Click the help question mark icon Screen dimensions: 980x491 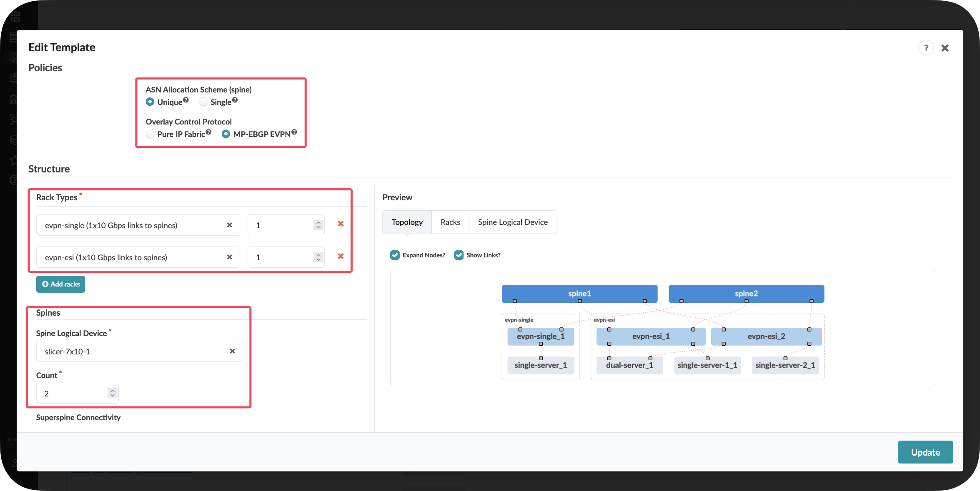(x=926, y=48)
